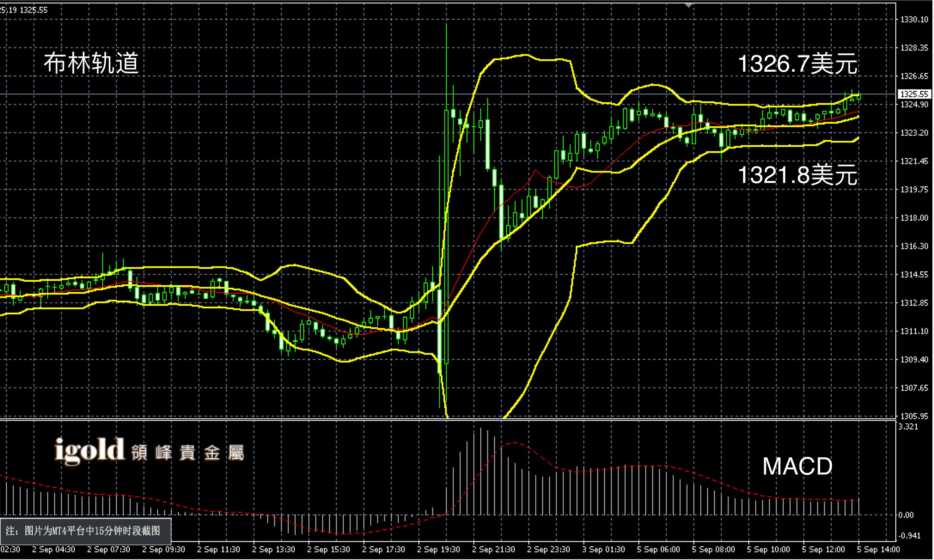Click the MT4 15-minute screenshot note box

86,531
